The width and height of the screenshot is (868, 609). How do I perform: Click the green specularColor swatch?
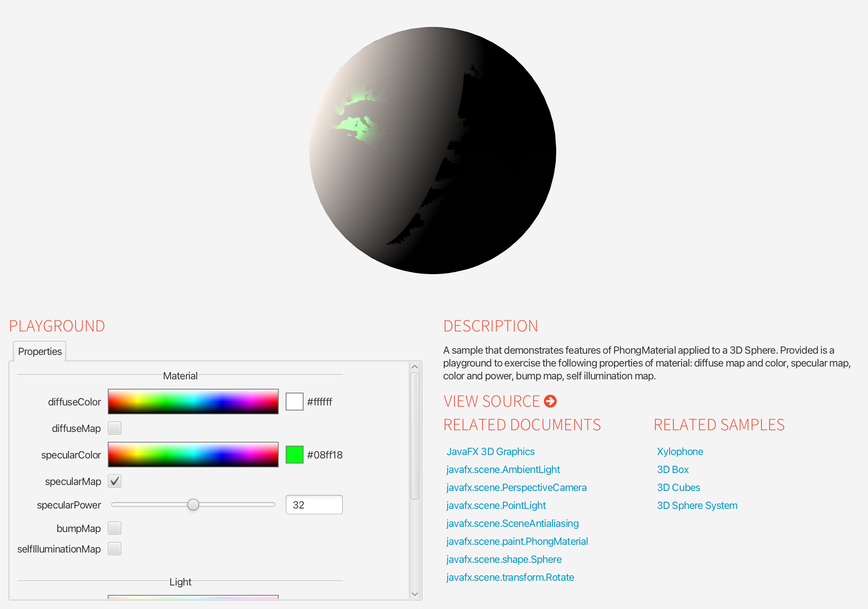click(295, 455)
